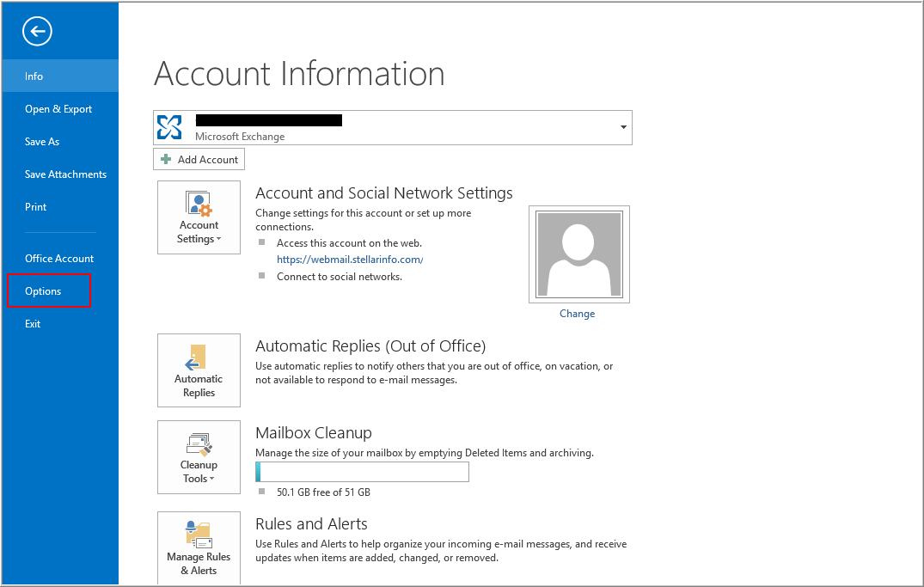Click Print in the left sidebar

35,207
